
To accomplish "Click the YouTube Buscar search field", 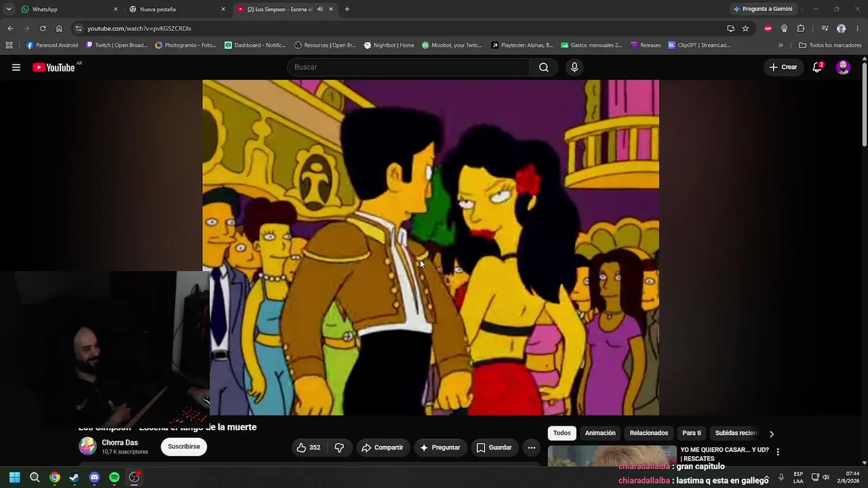I will tap(409, 67).
